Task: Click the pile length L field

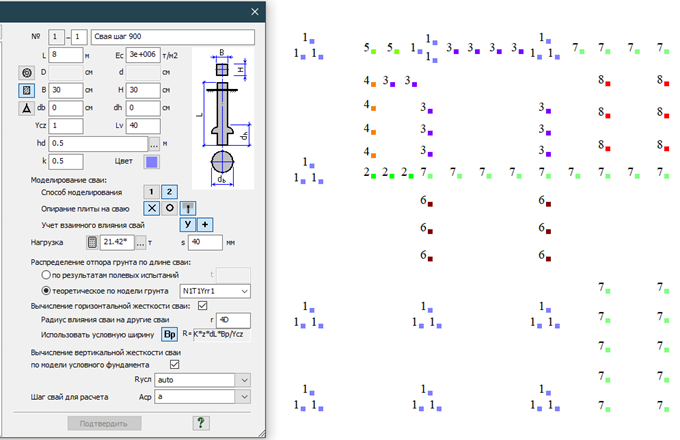Action: tap(65, 55)
